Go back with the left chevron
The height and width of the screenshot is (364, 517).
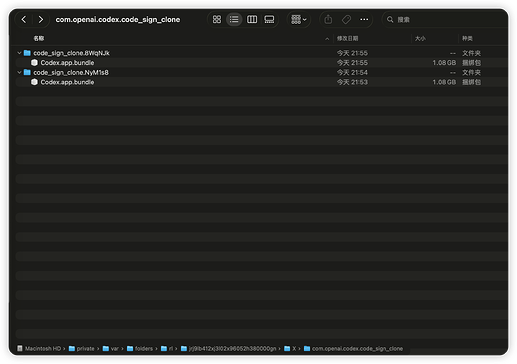(x=24, y=20)
